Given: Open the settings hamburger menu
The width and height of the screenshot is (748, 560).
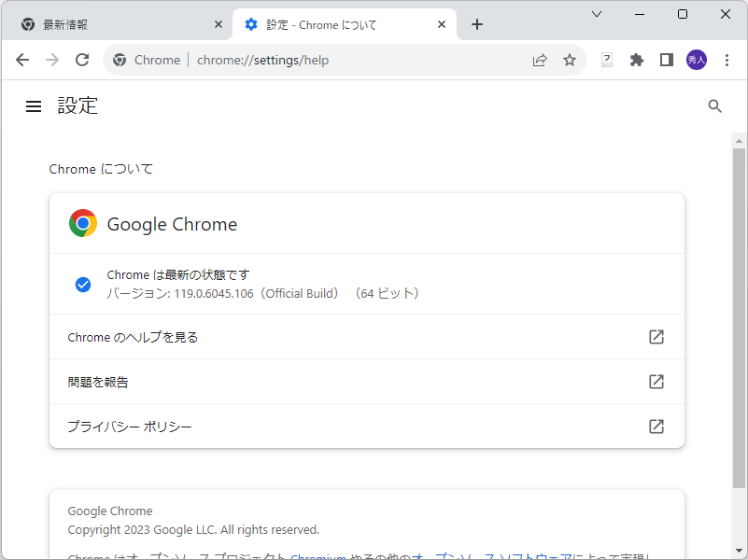Looking at the screenshot, I should tap(34, 106).
